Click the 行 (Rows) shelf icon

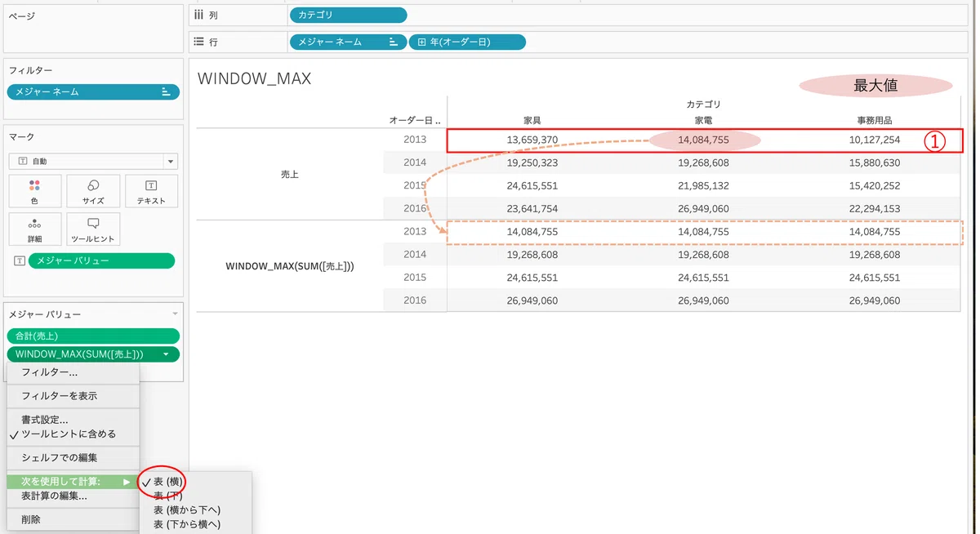198,42
